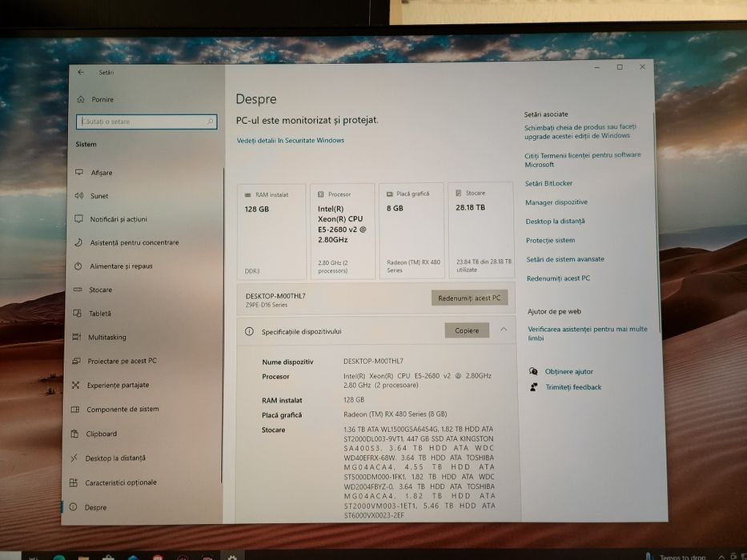Click the Despre info icon in sidebar
The height and width of the screenshot is (560, 747).
click(x=73, y=506)
